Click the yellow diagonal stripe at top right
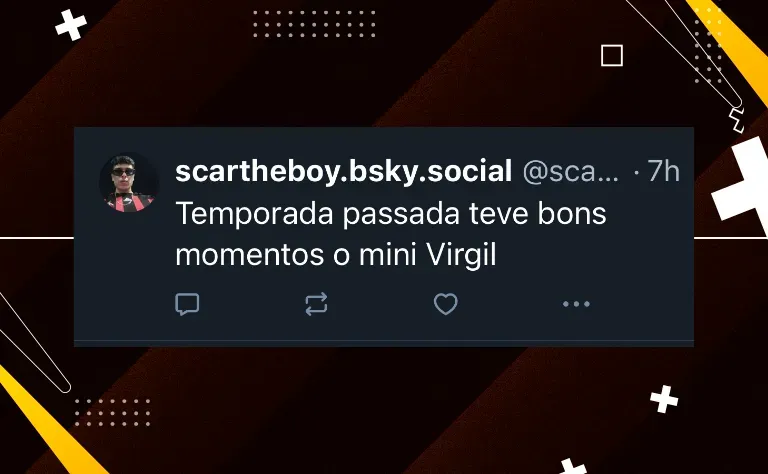This screenshot has width=768, height=474. 730,47
